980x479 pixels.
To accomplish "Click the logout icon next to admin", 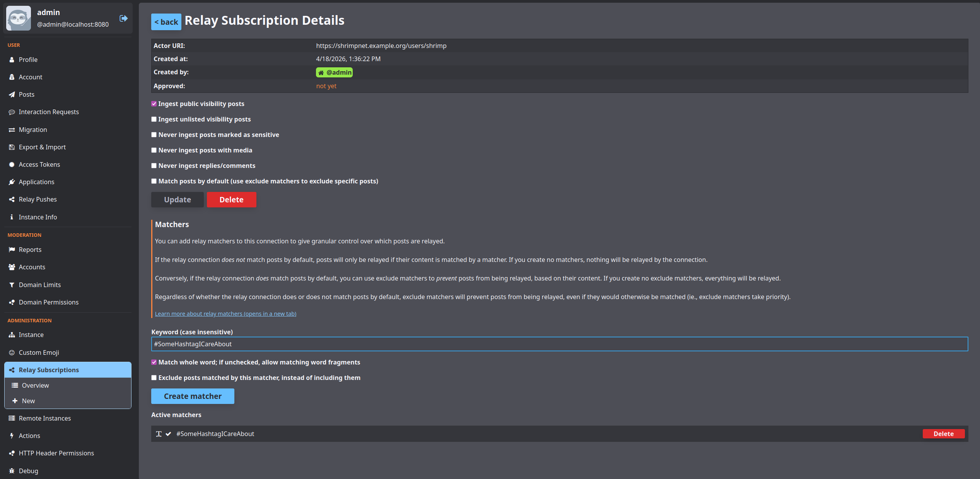I will [123, 18].
